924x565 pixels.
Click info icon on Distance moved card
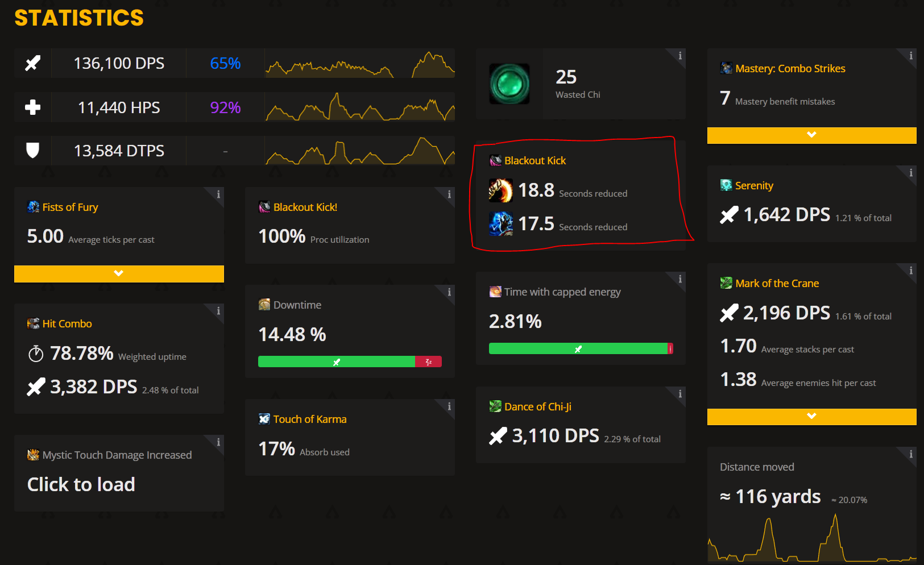pos(911,454)
